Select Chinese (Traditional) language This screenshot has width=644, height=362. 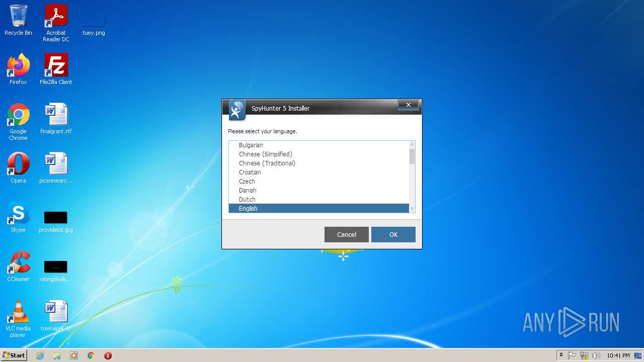click(319, 163)
